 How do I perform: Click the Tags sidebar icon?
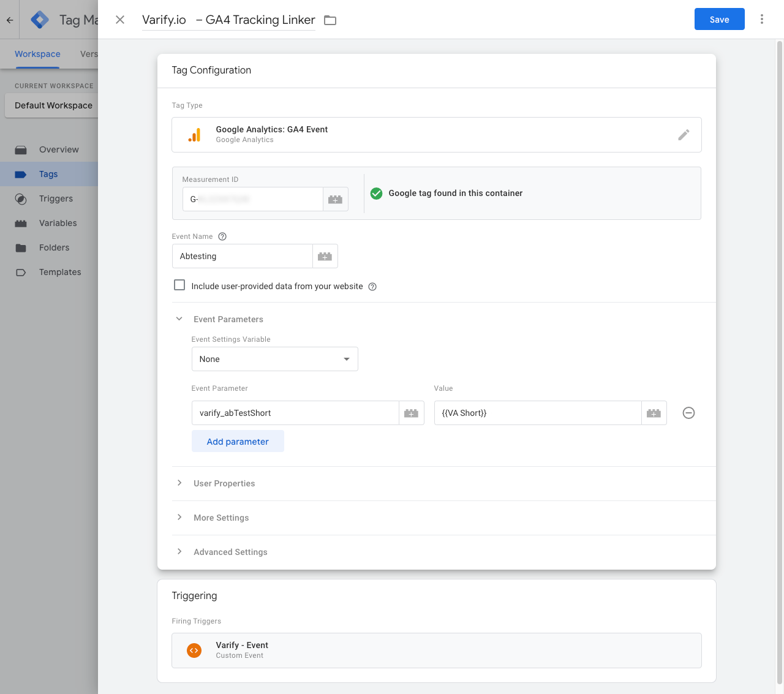click(21, 174)
